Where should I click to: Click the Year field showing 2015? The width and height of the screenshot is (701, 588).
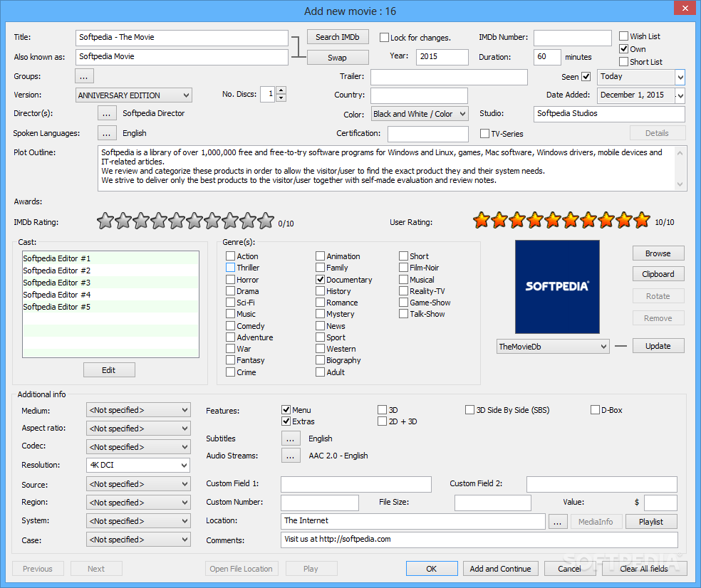pyautogui.click(x=442, y=57)
